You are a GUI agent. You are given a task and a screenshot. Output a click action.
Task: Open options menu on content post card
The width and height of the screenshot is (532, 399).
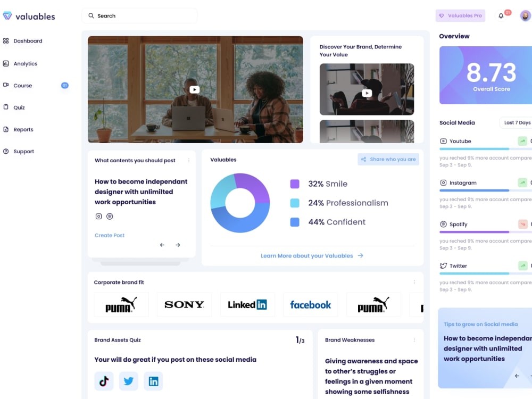189,160
